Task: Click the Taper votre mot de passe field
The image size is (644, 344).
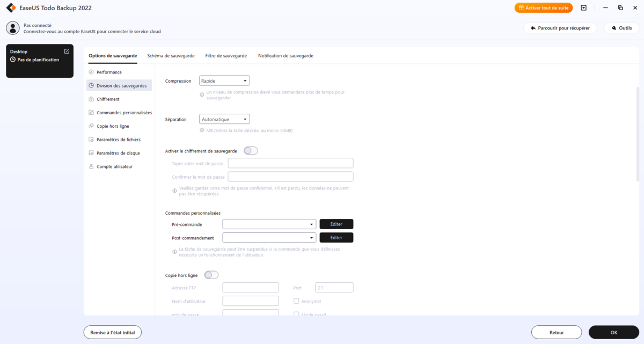Action: (x=290, y=163)
